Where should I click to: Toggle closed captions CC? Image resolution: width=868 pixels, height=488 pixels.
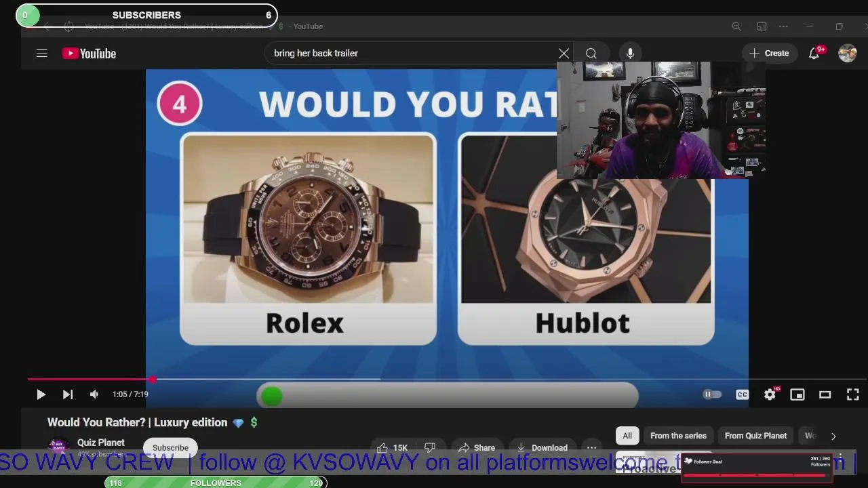(x=743, y=394)
